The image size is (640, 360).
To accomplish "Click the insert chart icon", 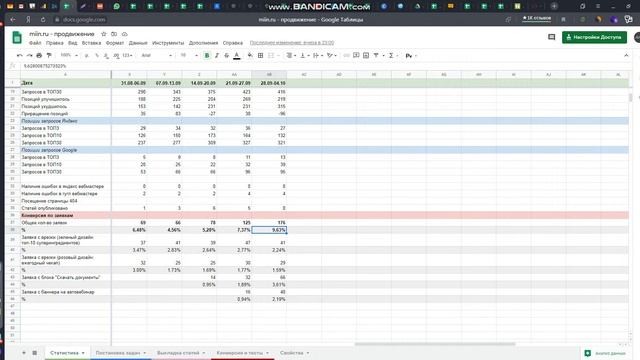I will point(366,56).
